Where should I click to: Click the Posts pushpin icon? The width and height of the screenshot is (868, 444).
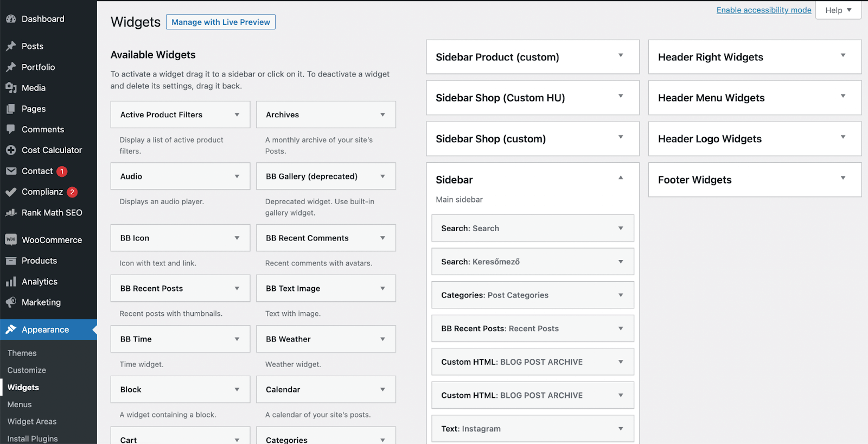pos(11,46)
